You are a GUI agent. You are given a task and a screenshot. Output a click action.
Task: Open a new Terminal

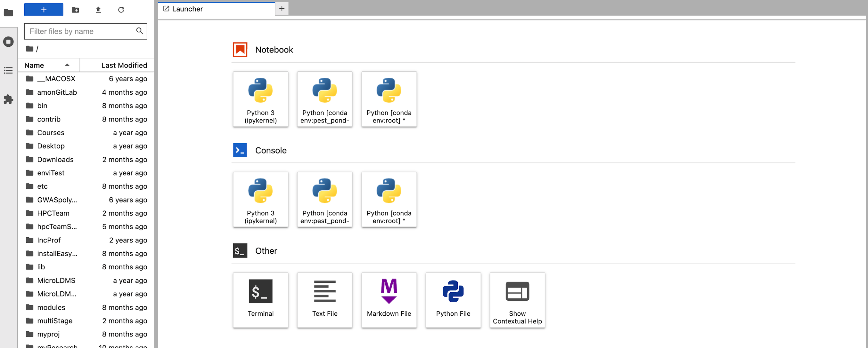click(x=260, y=300)
